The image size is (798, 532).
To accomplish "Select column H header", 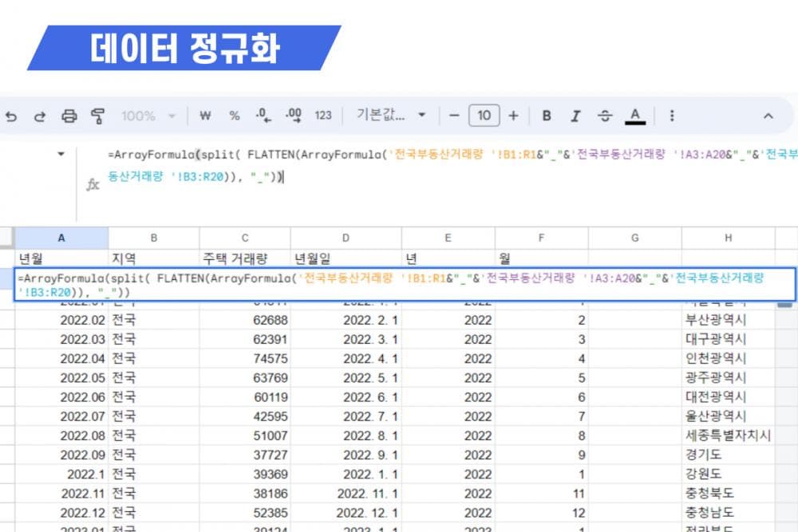I will click(x=729, y=238).
